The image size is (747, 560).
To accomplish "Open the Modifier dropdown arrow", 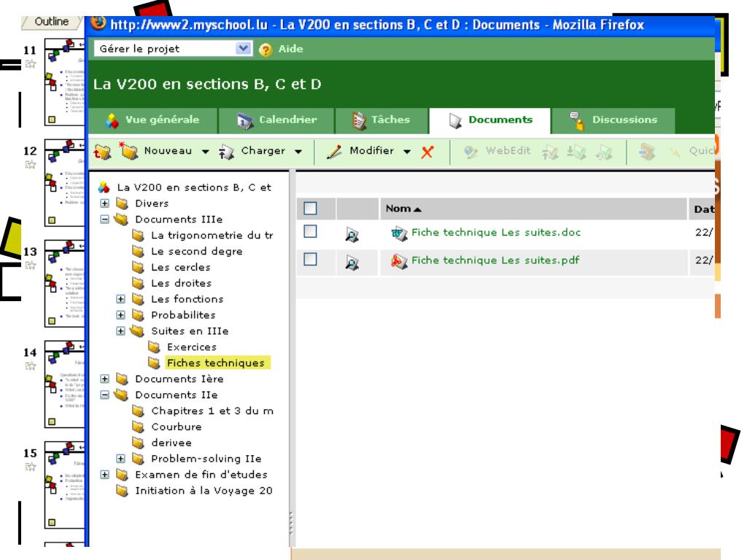I will (x=407, y=152).
